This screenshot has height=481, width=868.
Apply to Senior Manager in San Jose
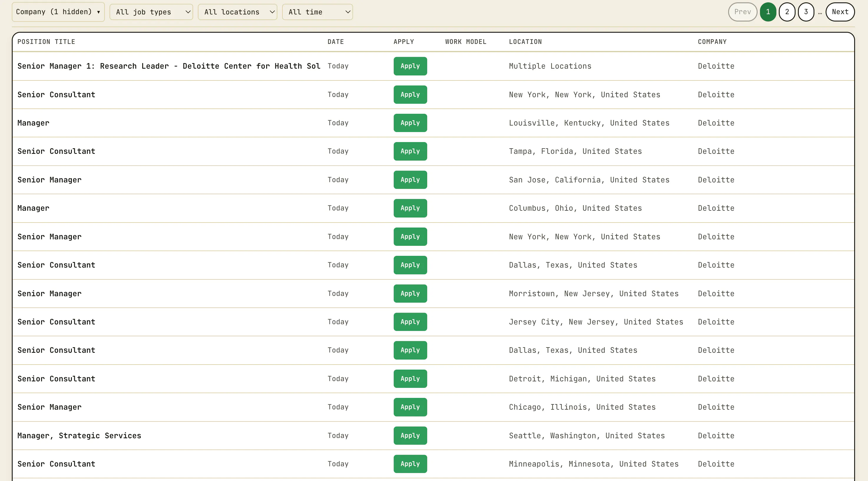point(410,180)
